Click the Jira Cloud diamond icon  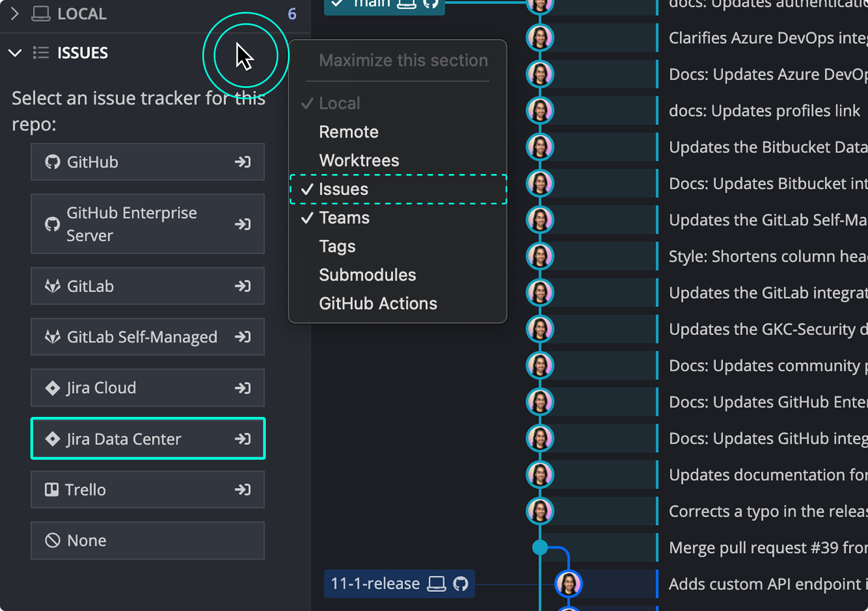coord(52,388)
